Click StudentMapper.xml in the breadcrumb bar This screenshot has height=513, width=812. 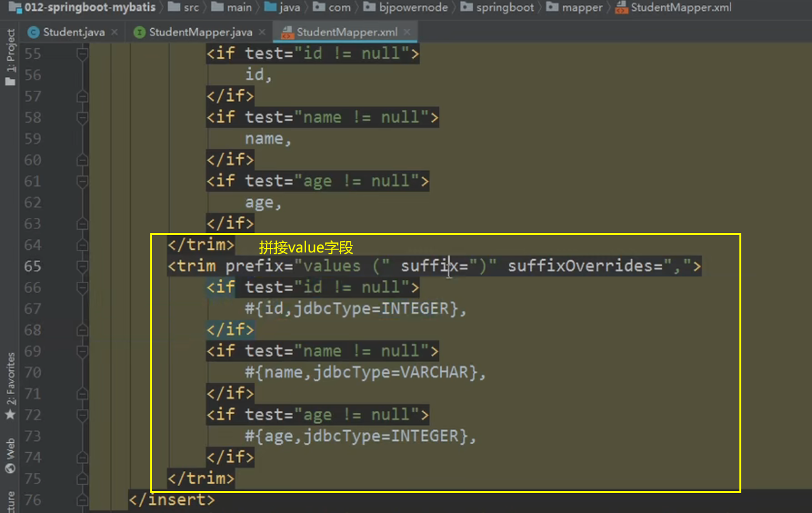point(673,8)
